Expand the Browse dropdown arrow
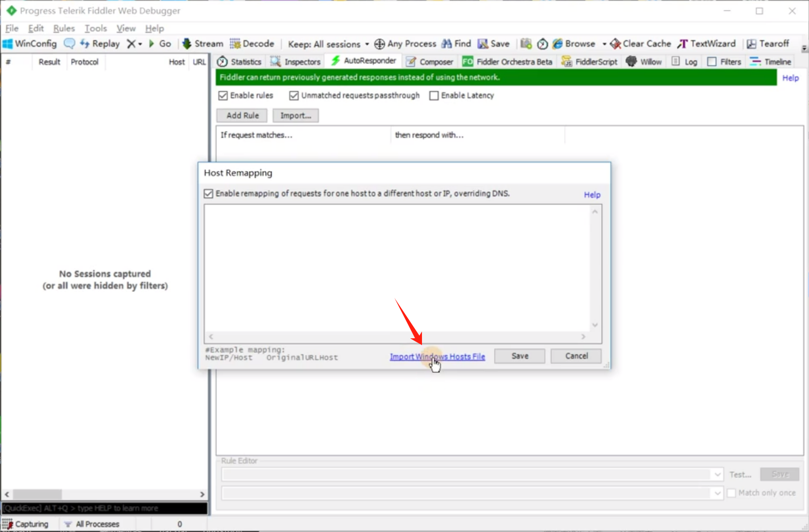 604,44
